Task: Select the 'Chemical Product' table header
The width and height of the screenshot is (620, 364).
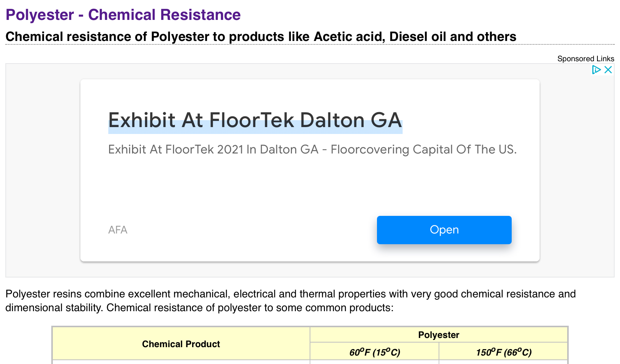Action: (x=181, y=344)
